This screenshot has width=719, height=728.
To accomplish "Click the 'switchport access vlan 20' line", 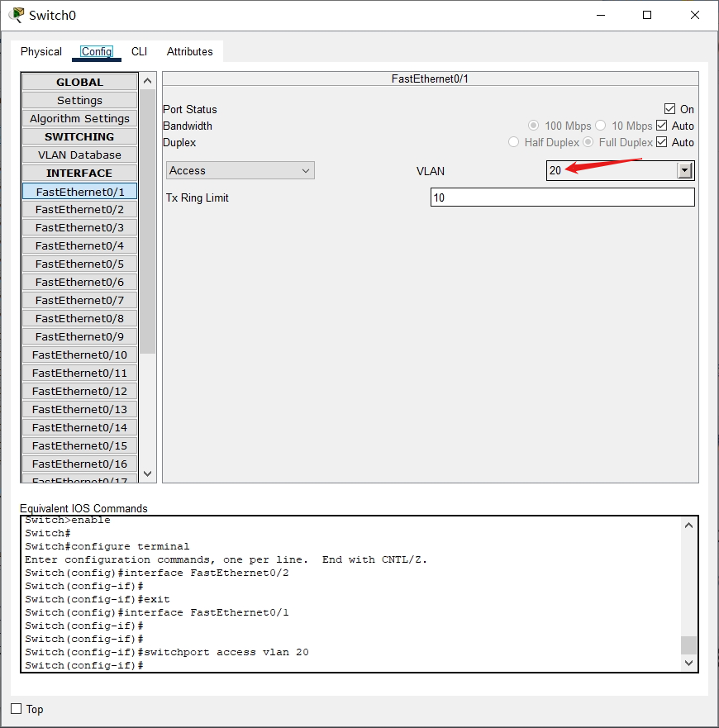I will tap(167, 652).
